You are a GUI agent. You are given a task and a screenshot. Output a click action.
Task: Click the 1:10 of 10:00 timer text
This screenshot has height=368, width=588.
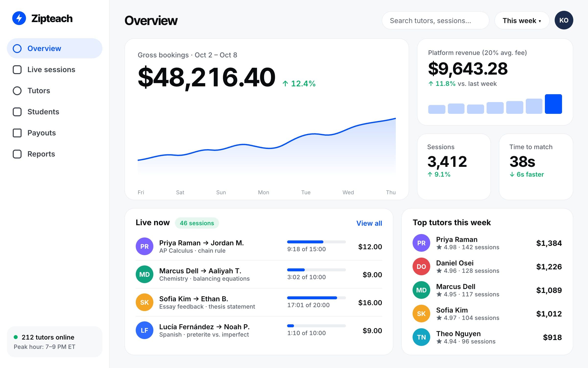click(x=306, y=333)
